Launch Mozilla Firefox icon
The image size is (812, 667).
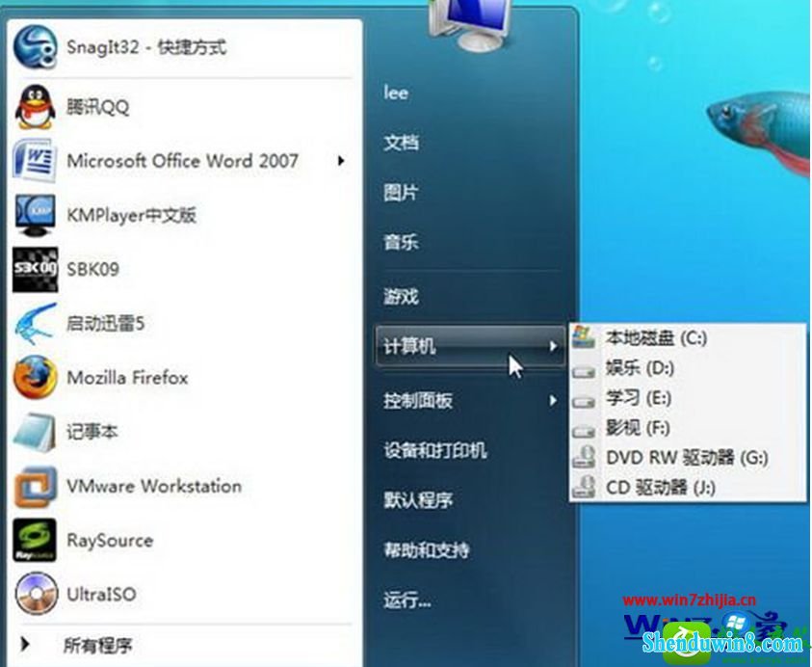click(36, 377)
